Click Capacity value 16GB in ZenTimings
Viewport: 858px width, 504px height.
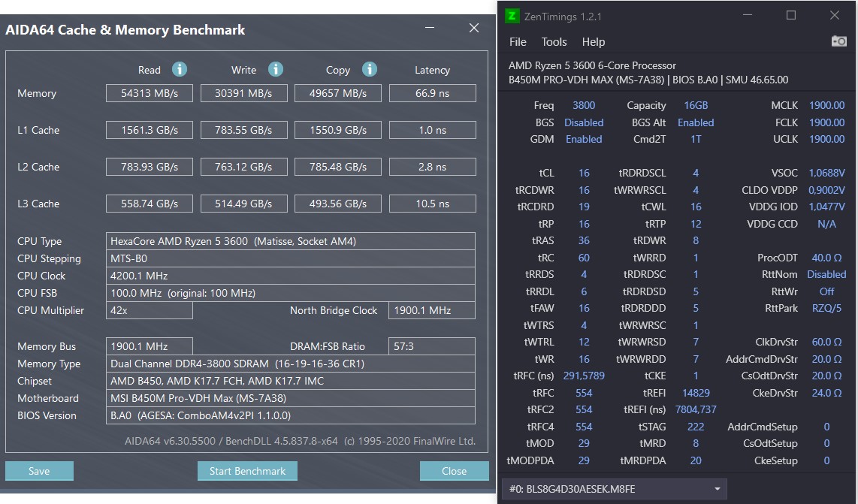click(x=696, y=105)
